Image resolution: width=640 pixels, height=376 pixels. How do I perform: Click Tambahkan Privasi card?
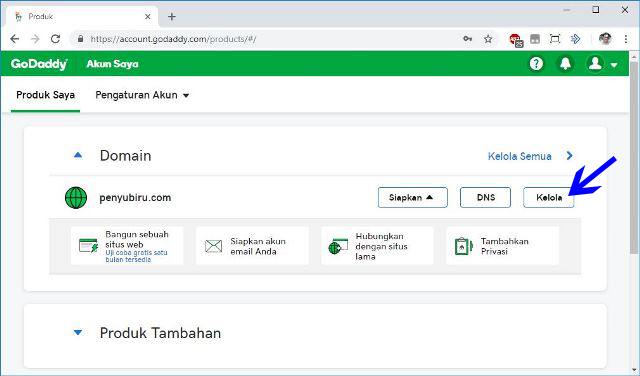coord(502,246)
